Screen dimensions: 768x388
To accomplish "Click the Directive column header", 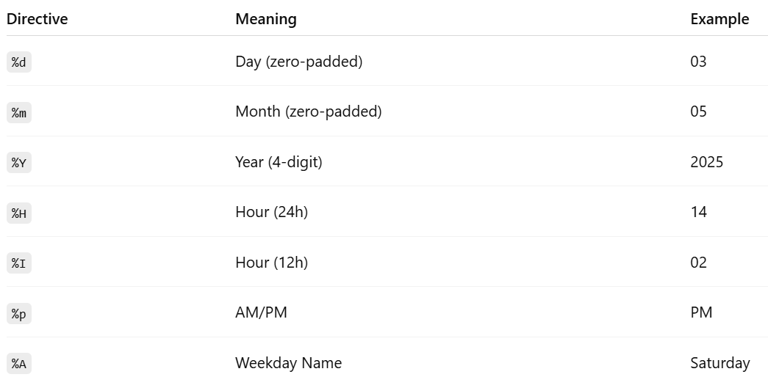I will pyautogui.click(x=37, y=19).
